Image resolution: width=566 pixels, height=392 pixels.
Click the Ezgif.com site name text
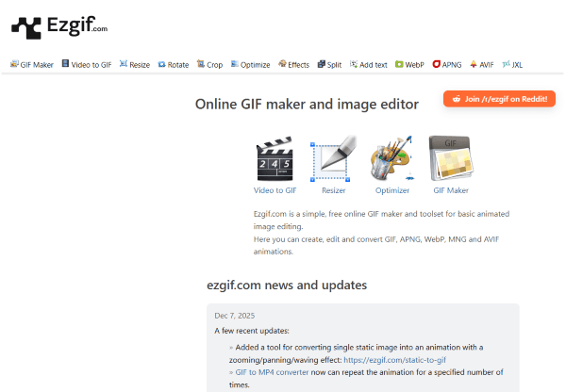(77, 26)
